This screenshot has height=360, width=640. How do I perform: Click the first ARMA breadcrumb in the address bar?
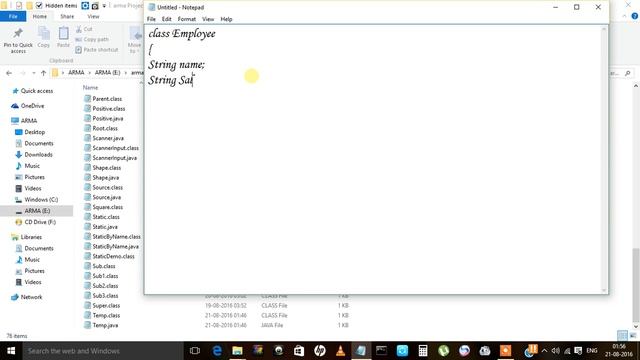pos(76,73)
